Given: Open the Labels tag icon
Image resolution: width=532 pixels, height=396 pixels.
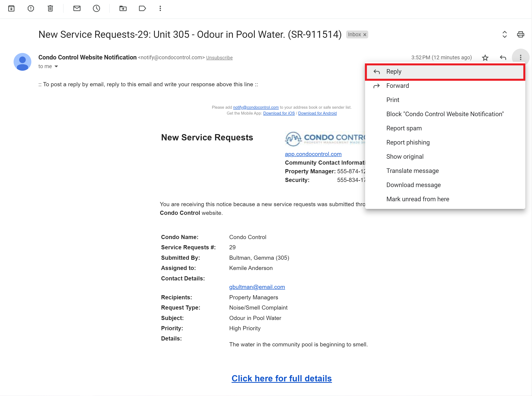Looking at the screenshot, I should 142,8.
